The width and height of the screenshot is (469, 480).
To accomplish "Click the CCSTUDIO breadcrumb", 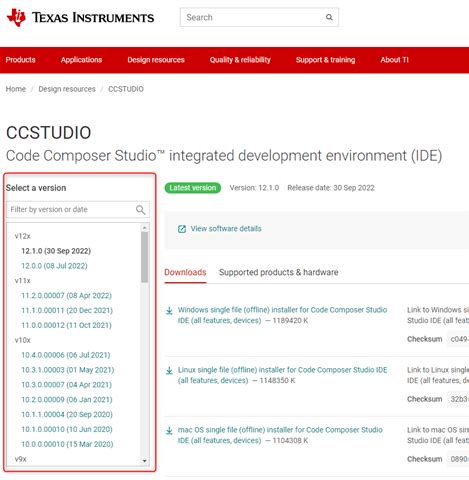I will point(126,89).
